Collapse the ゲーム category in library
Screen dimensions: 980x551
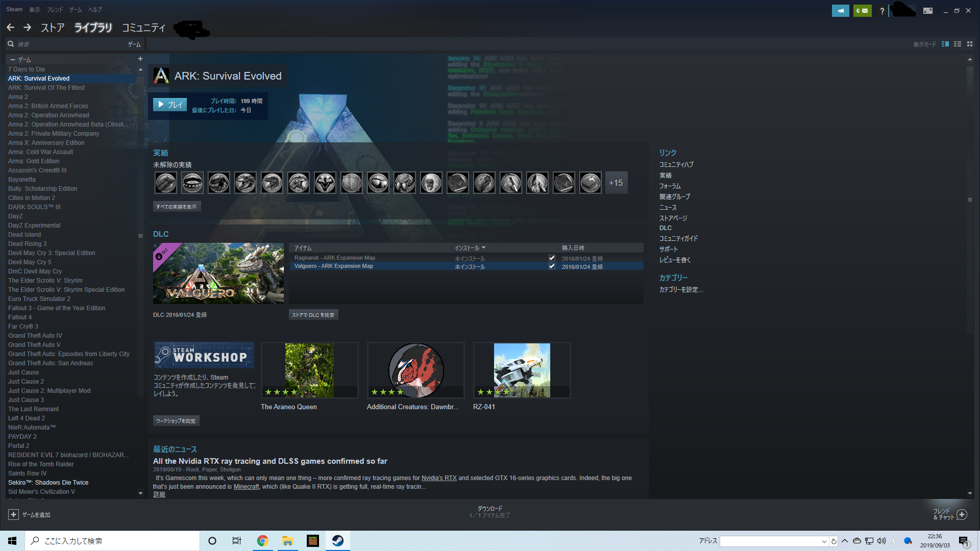[13, 60]
